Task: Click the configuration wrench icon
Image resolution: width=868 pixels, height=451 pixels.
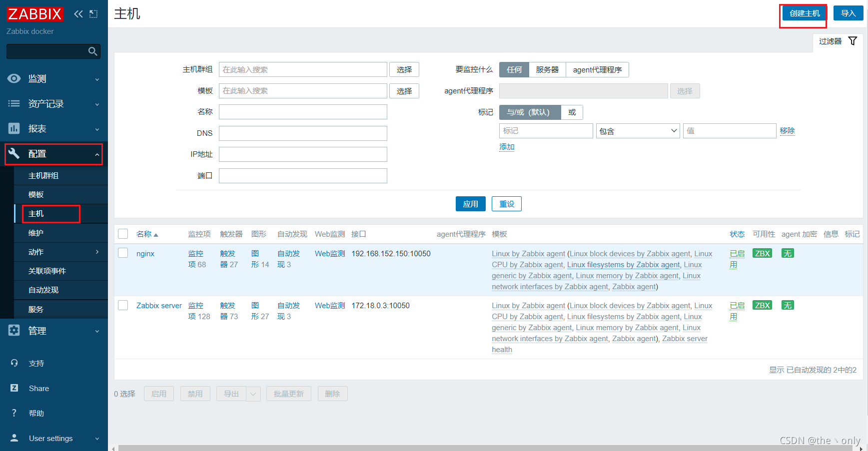Action: 14,154
